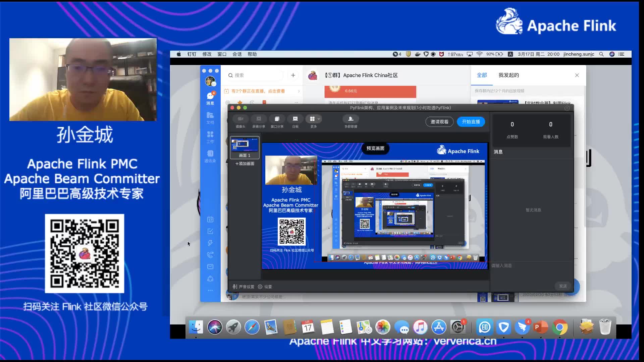The width and height of the screenshot is (644, 362).
Task: Open the whiteboard (白板) tool
Action: (295, 119)
